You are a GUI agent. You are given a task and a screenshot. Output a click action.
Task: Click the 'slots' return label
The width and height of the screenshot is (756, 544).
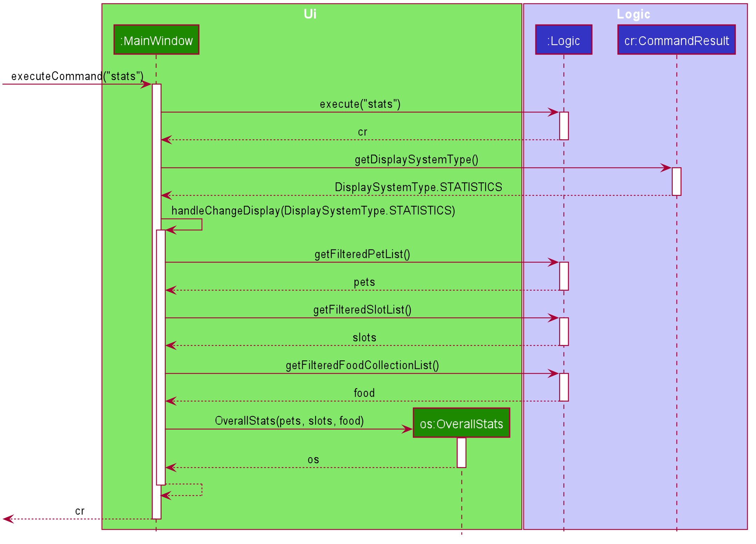pos(364,338)
